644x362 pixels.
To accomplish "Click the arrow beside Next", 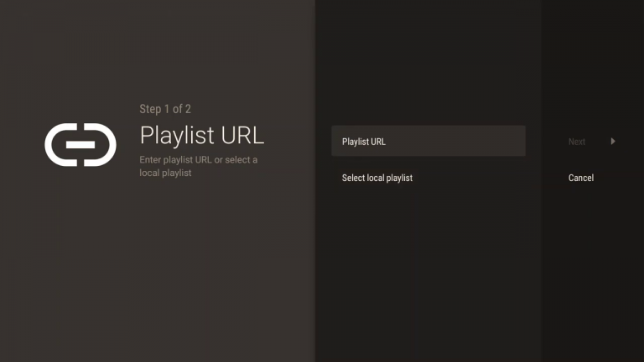I will pyautogui.click(x=613, y=142).
